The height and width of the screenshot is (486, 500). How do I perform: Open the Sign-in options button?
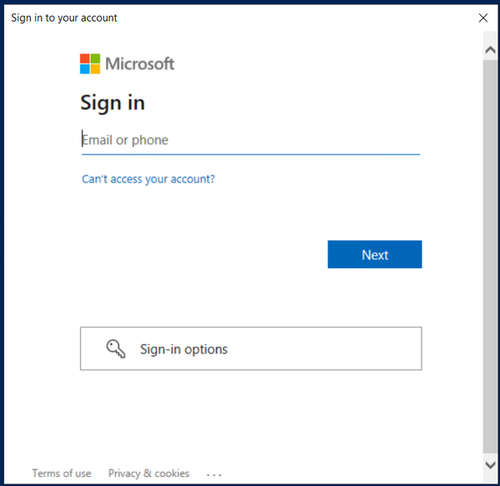[251, 349]
